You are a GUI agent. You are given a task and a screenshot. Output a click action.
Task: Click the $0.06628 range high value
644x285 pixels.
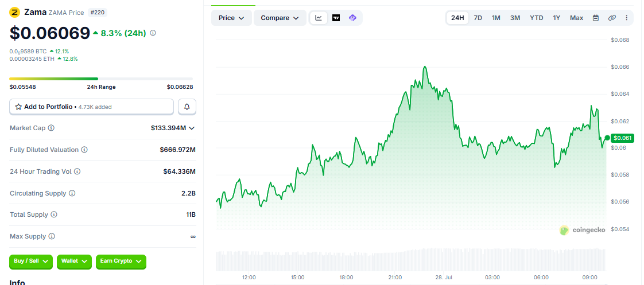pyautogui.click(x=180, y=87)
